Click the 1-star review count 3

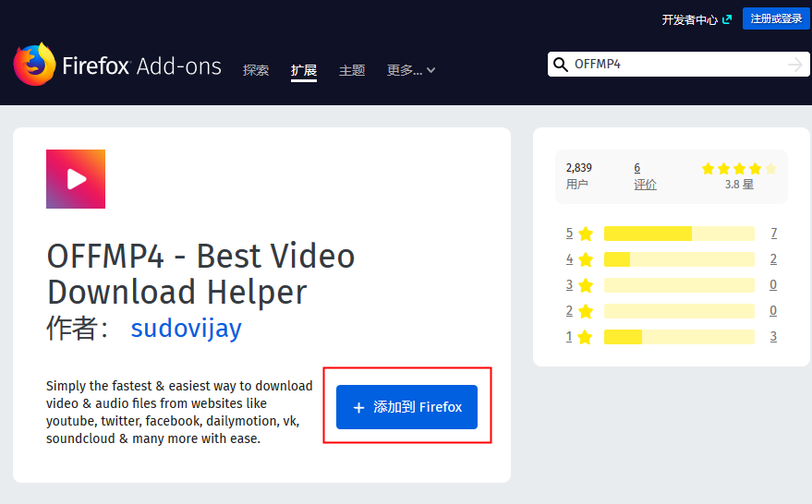click(773, 337)
